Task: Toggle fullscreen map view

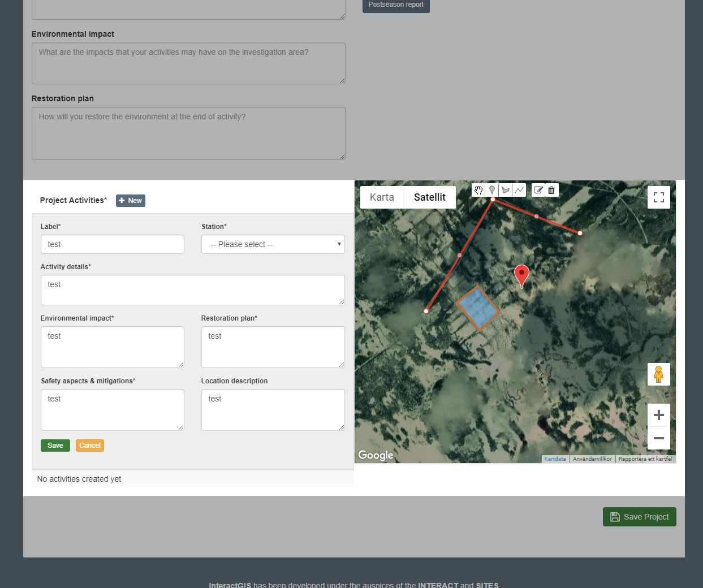Action: [658, 197]
